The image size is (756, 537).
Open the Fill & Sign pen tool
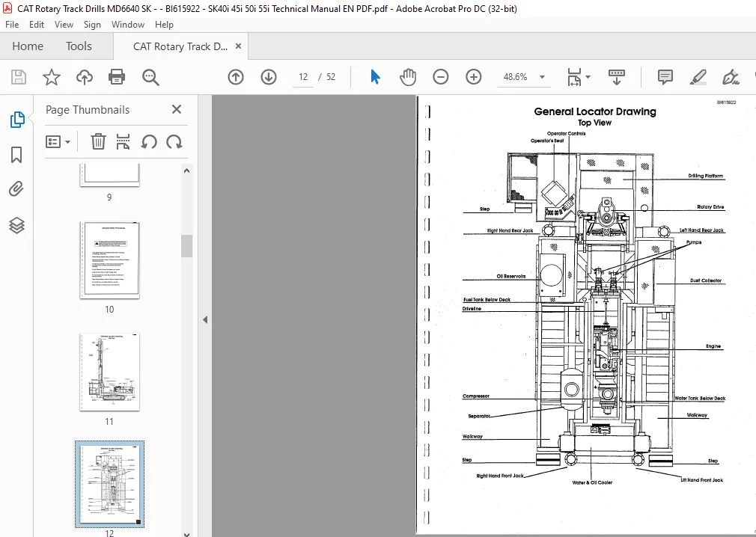pos(731,77)
